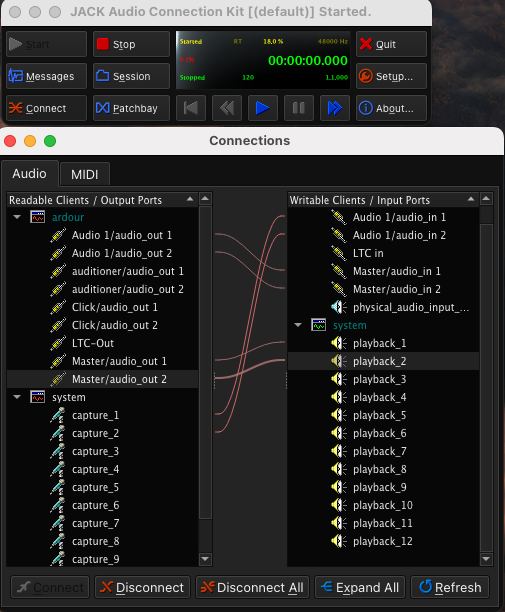Select Audio 1/audio_in 2 port
The width and height of the screenshot is (505, 612).
click(383, 235)
